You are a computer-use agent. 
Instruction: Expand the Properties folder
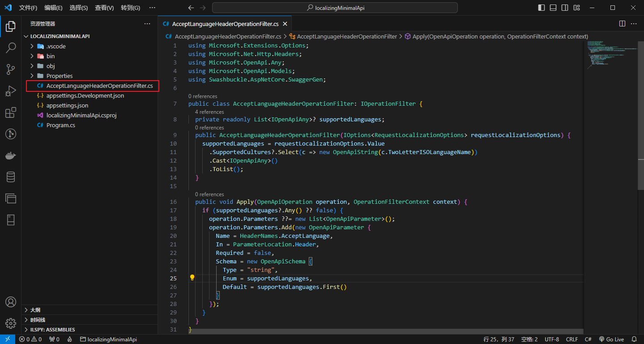click(59, 76)
